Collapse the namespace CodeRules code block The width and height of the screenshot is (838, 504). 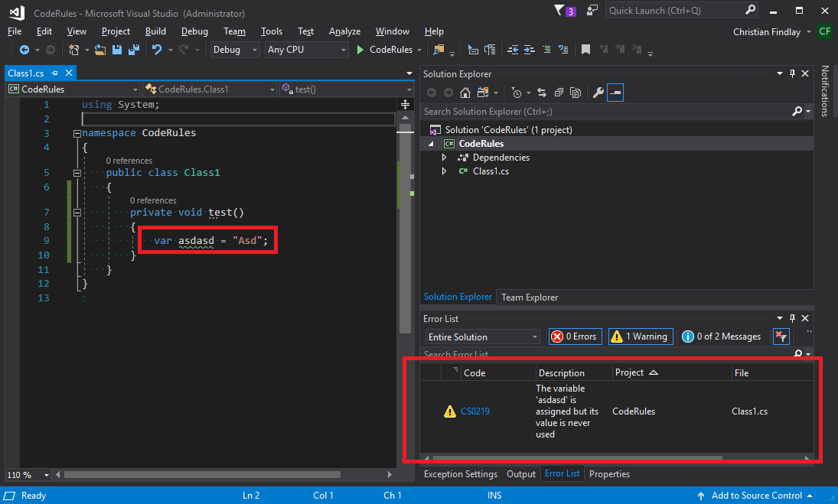(x=77, y=134)
